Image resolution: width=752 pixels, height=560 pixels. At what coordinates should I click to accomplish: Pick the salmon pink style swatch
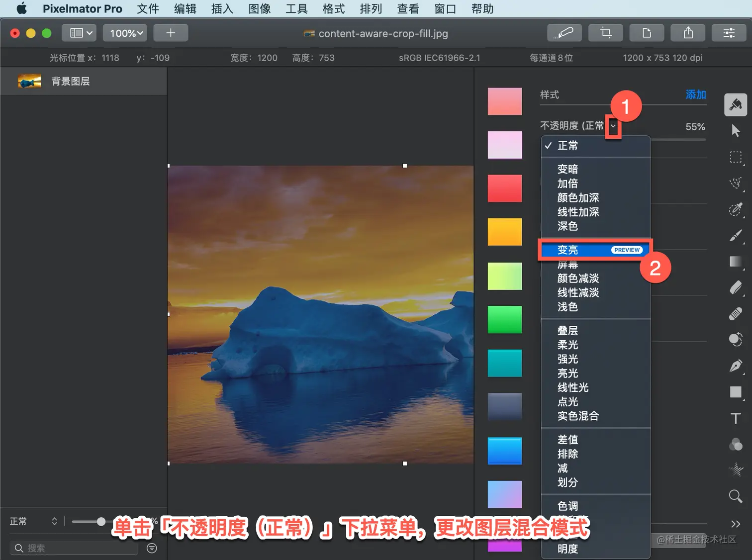pyautogui.click(x=505, y=101)
